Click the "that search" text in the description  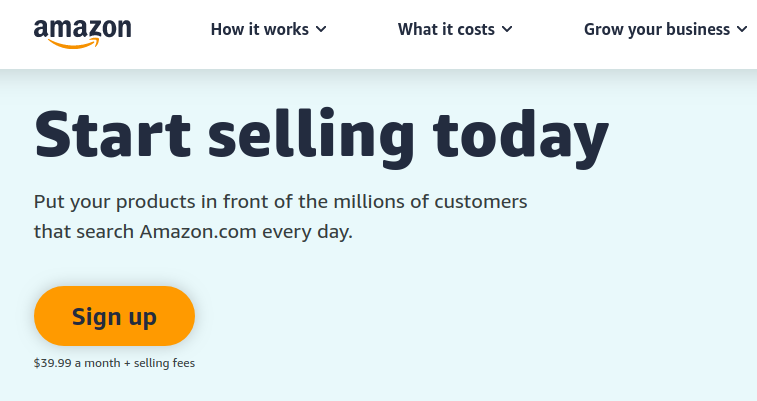click(x=84, y=232)
